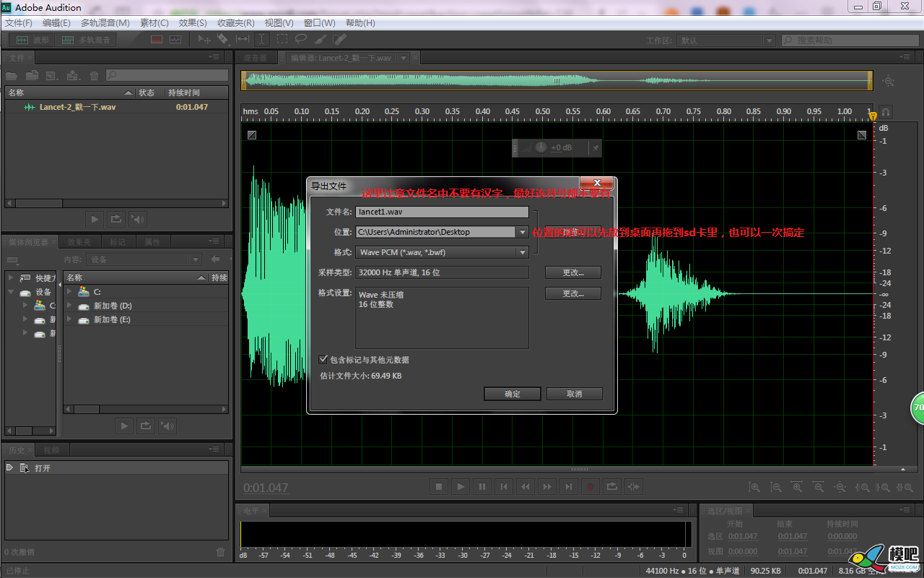Open the workspace dropdown
The width and height of the screenshot is (924, 578).
click(768, 40)
